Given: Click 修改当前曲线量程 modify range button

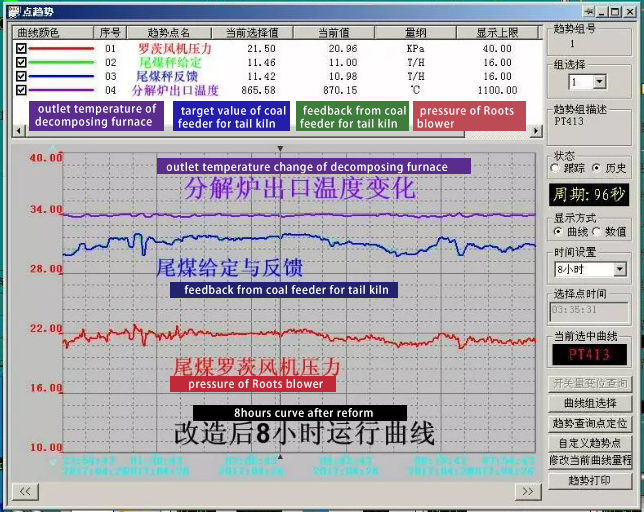Looking at the screenshot, I should click(x=591, y=460).
